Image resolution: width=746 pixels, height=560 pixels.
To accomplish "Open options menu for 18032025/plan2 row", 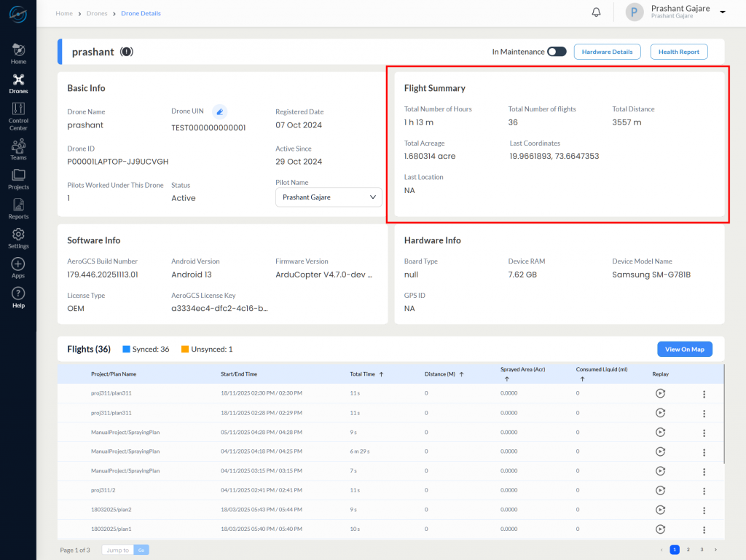I will pos(704,510).
